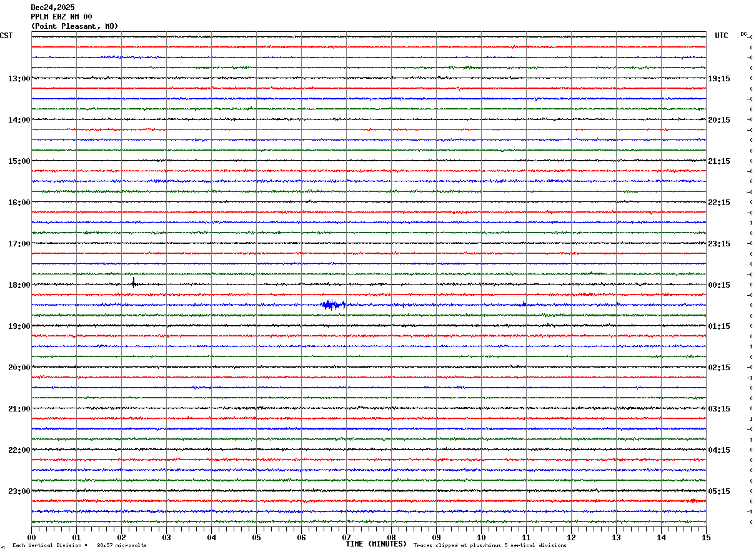Select the 10 minute tick label on axis

pos(481,537)
